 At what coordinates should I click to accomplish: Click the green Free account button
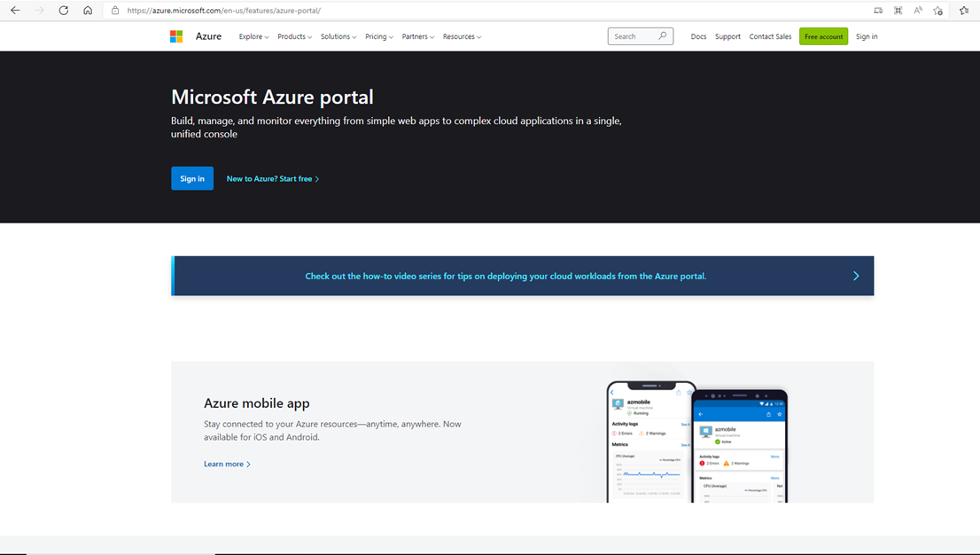824,36
